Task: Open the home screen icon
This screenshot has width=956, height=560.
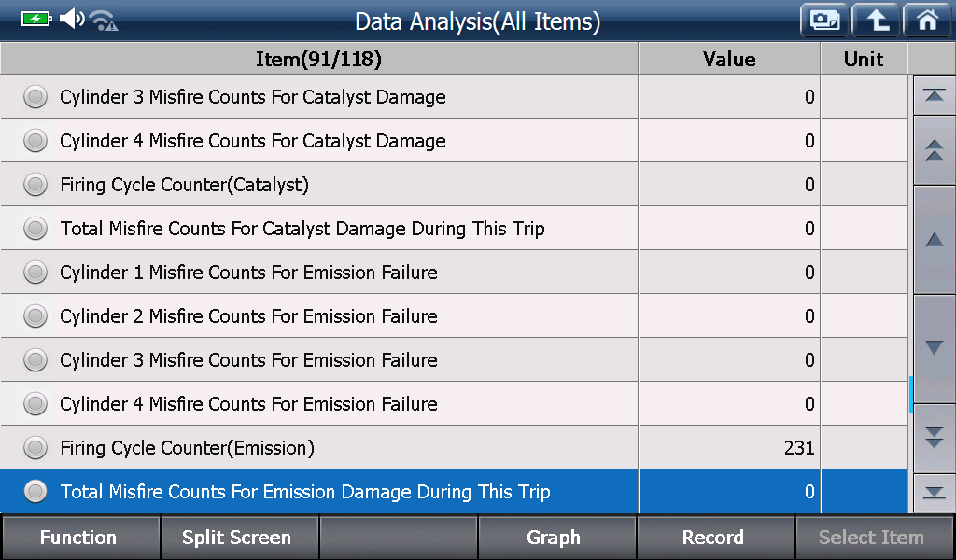Action: [x=927, y=21]
